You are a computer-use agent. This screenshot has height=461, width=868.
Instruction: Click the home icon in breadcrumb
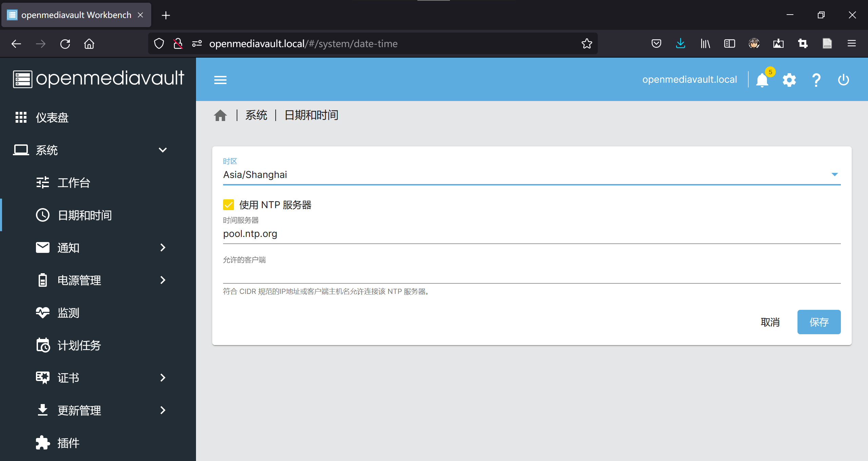[220, 116]
